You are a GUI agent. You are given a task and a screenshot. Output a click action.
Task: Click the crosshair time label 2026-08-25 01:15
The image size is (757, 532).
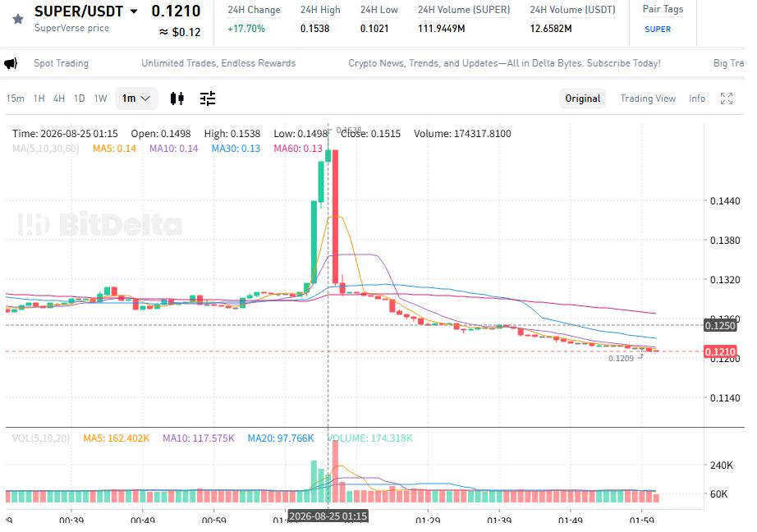click(328, 516)
